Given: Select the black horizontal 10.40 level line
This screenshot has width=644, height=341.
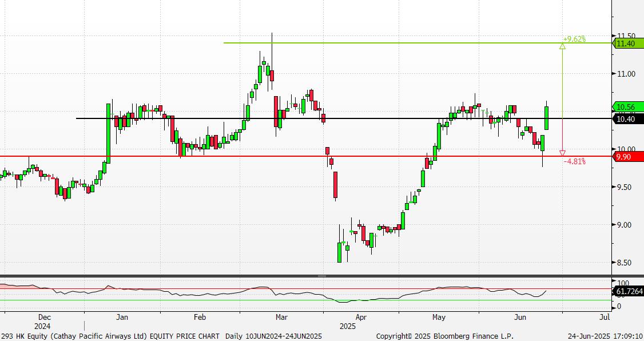Looking at the screenshot, I should (x=343, y=118).
